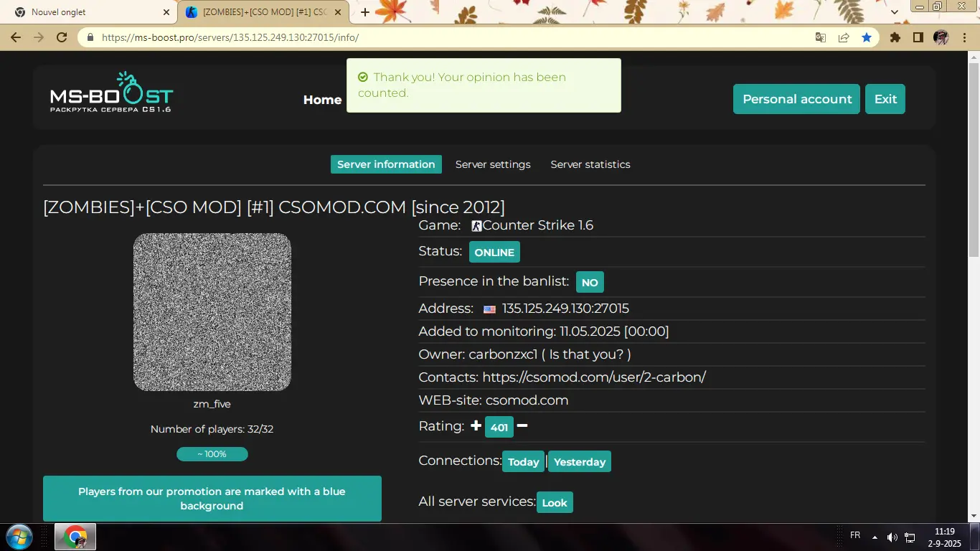Click the server address 135.125.249.130:27015

(x=565, y=309)
